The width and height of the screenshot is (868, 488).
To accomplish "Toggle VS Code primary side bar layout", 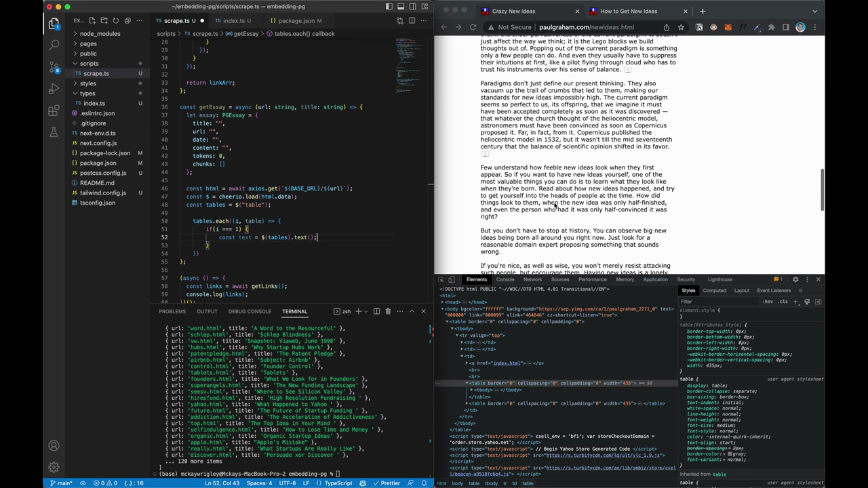I will pyautogui.click(x=389, y=7).
